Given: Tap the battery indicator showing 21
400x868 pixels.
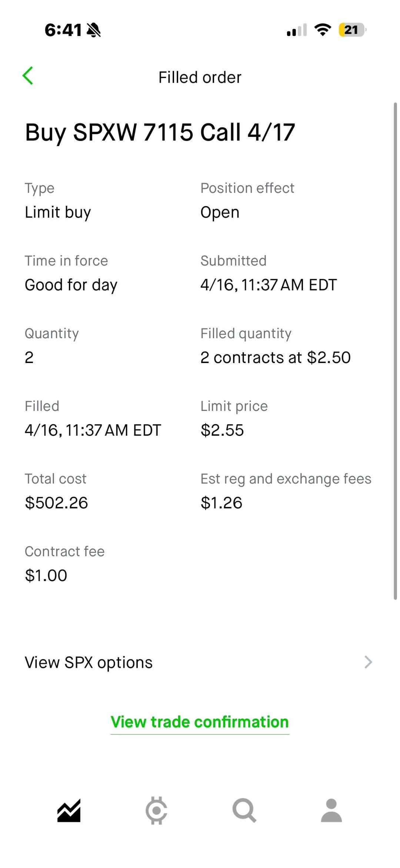Looking at the screenshot, I should tap(351, 30).
